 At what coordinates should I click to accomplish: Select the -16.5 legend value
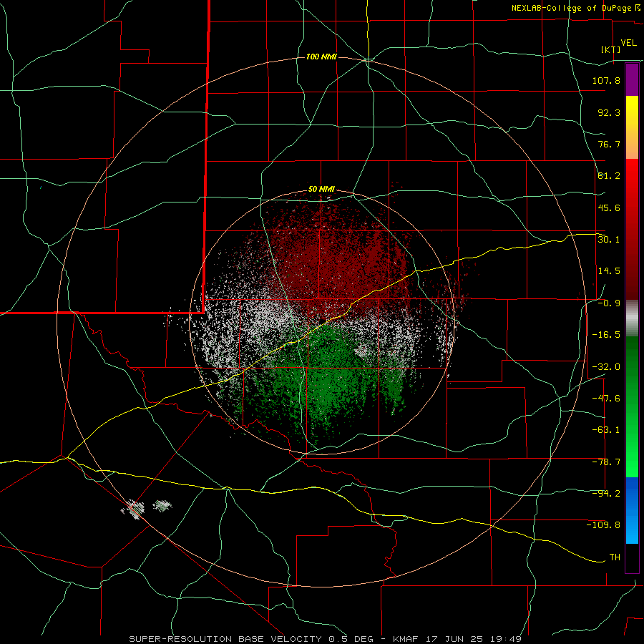coord(606,335)
